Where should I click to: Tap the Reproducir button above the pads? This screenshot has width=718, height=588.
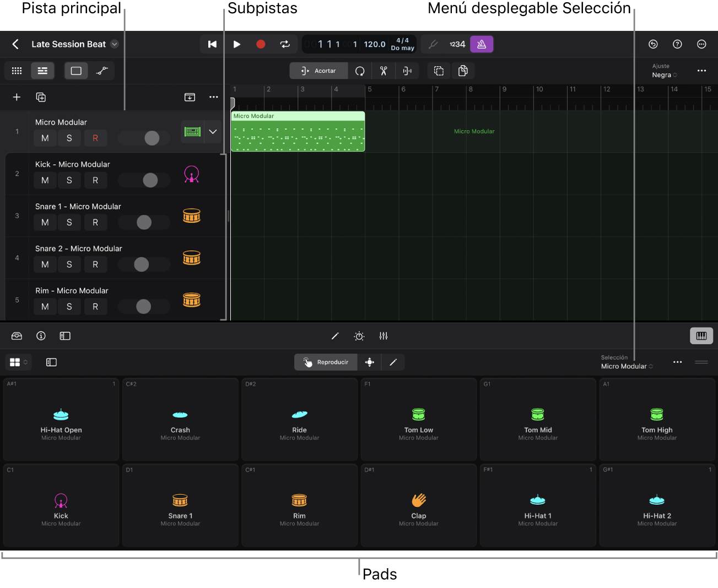(x=326, y=362)
